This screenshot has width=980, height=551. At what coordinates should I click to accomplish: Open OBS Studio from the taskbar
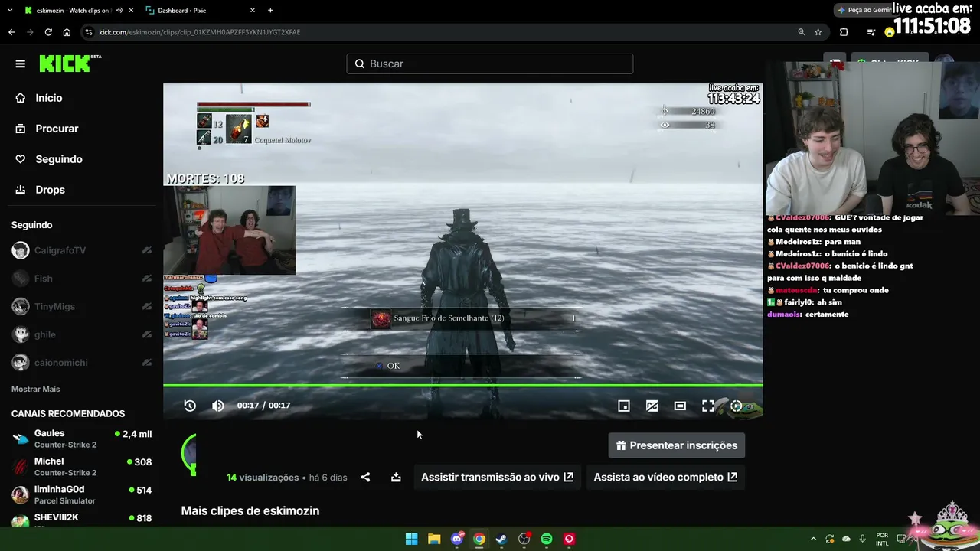coord(524,539)
